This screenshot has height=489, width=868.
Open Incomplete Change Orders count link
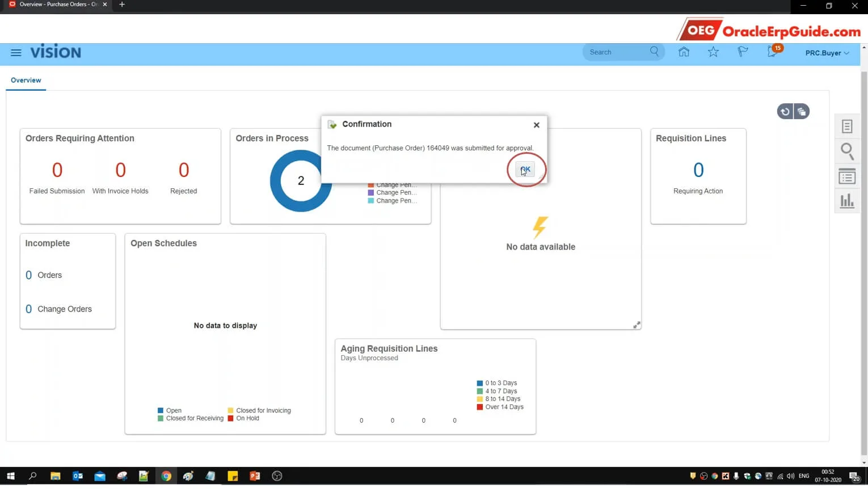(29, 309)
